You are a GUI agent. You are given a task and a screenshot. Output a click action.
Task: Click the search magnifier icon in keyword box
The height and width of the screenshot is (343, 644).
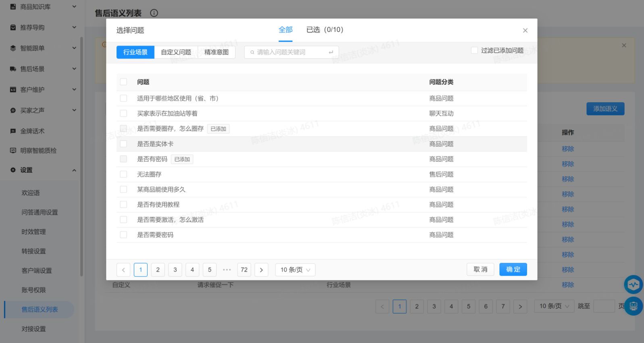252,52
